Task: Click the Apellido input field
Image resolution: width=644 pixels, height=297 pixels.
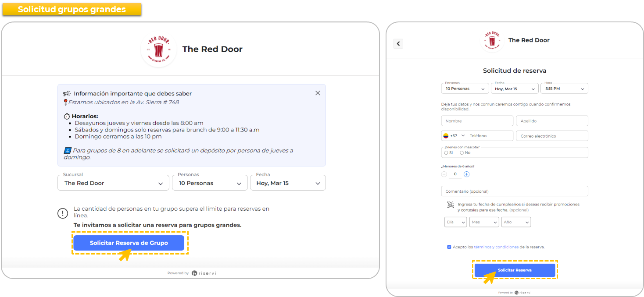Action: 552,121
